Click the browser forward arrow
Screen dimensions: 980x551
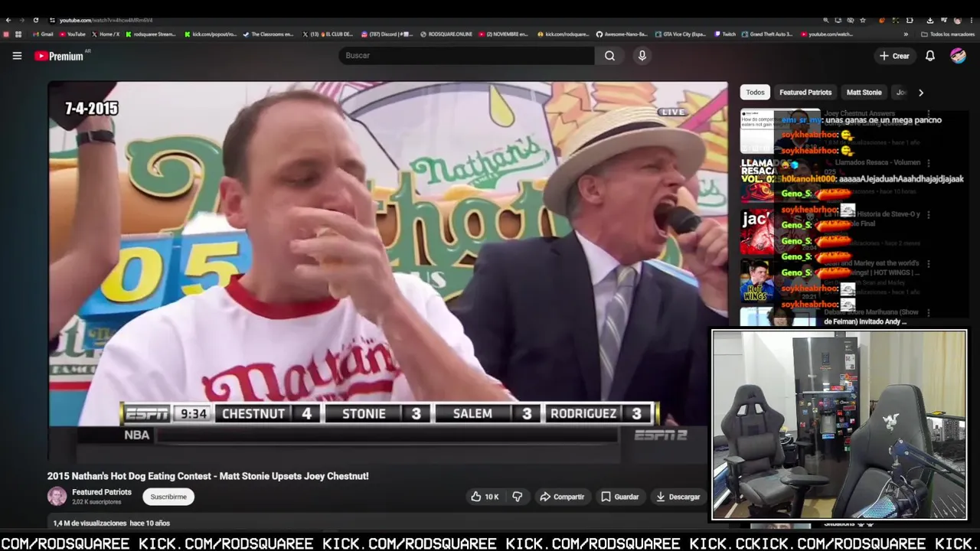click(21, 20)
